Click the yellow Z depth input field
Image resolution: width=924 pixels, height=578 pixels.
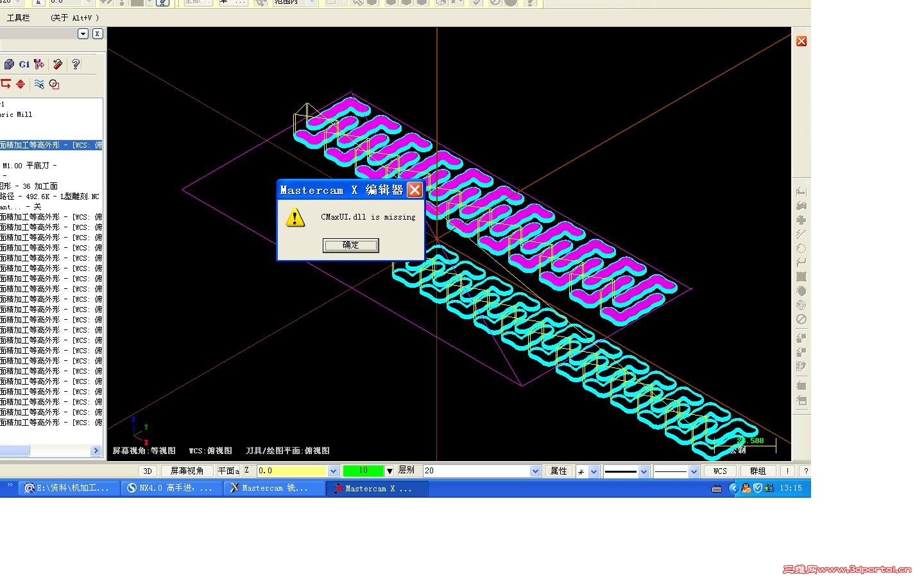[292, 471]
